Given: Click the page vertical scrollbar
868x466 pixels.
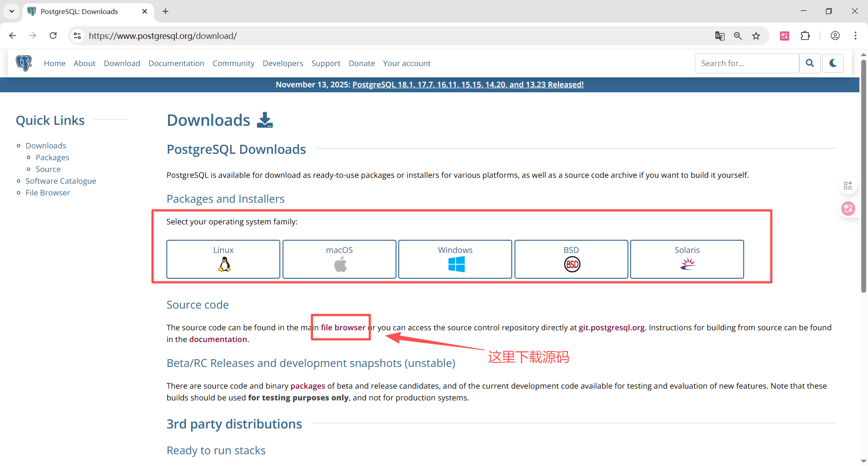Looking at the screenshot, I should click(x=863, y=176).
